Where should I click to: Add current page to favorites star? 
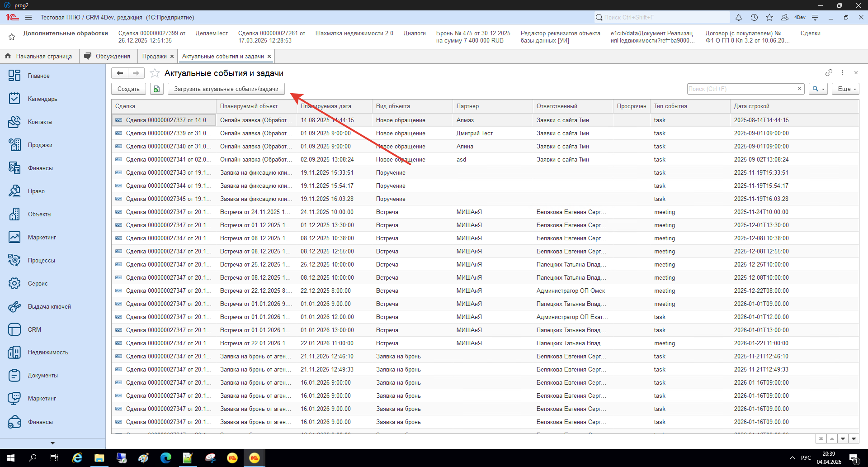tap(155, 73)
